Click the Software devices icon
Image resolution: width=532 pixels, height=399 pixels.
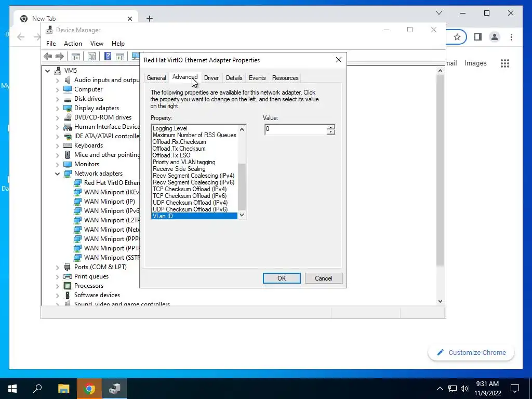click(68, 295)
